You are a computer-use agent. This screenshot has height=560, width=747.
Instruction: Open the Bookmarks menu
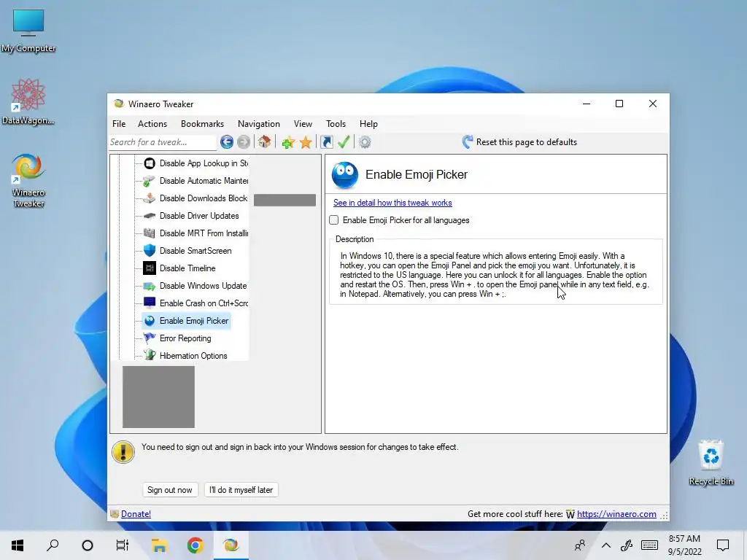coord(203,124)
